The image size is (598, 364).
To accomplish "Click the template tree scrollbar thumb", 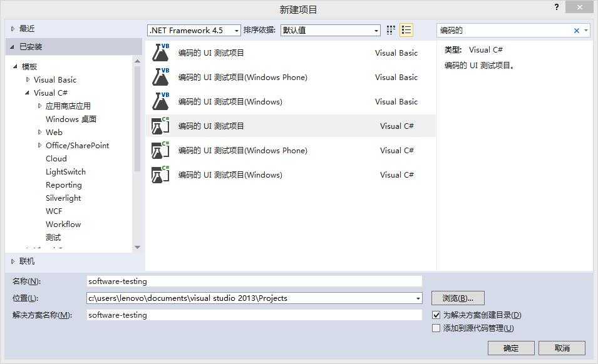I will (x=137, y=119).
